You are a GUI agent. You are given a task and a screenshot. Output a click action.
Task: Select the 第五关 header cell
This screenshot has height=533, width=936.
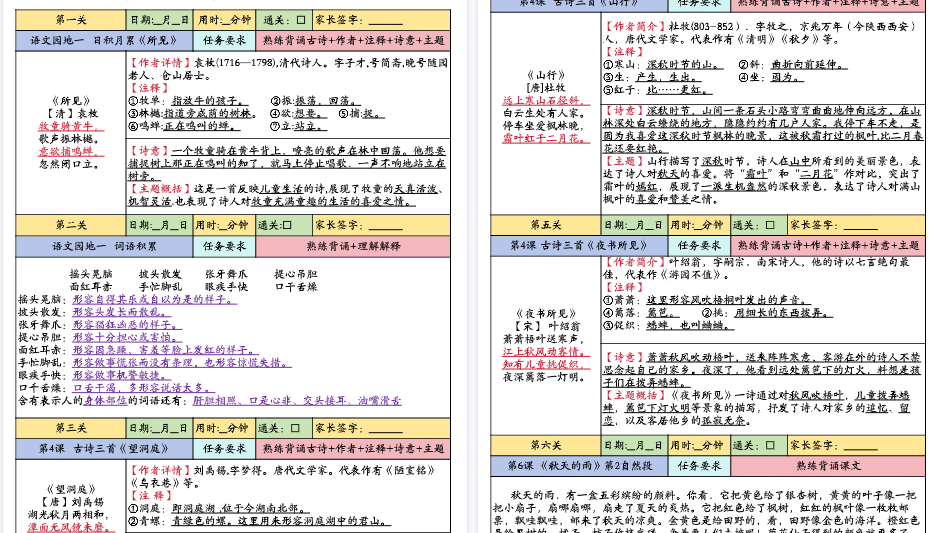(546, 225)
